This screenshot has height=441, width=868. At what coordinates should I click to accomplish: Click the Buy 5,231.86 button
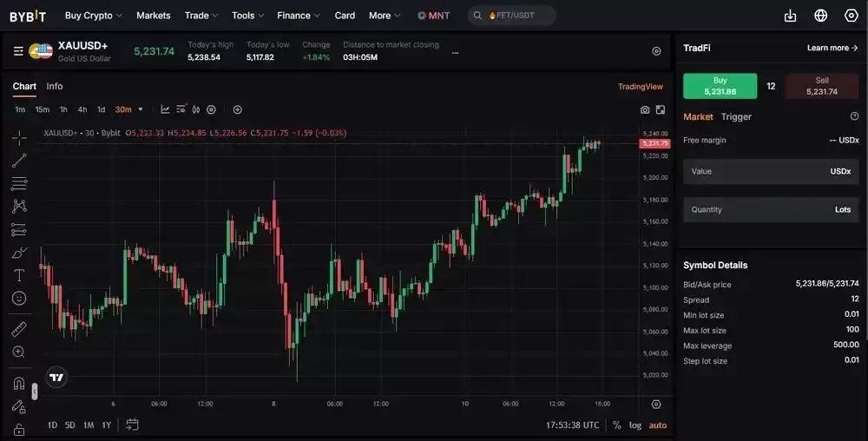(x=720, y=86)
